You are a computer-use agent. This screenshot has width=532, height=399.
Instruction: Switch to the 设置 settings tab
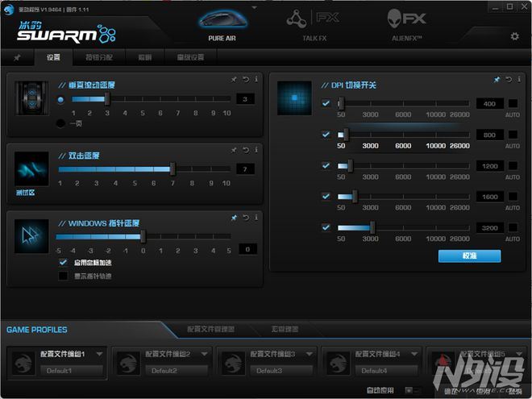(x=53, y=57)
